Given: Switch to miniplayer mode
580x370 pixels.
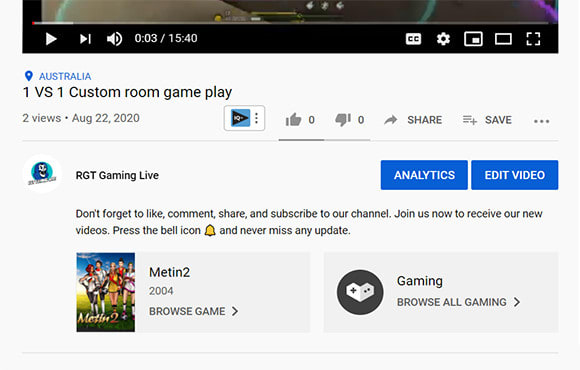Looking at the screenshot, I should click(473, 39).
